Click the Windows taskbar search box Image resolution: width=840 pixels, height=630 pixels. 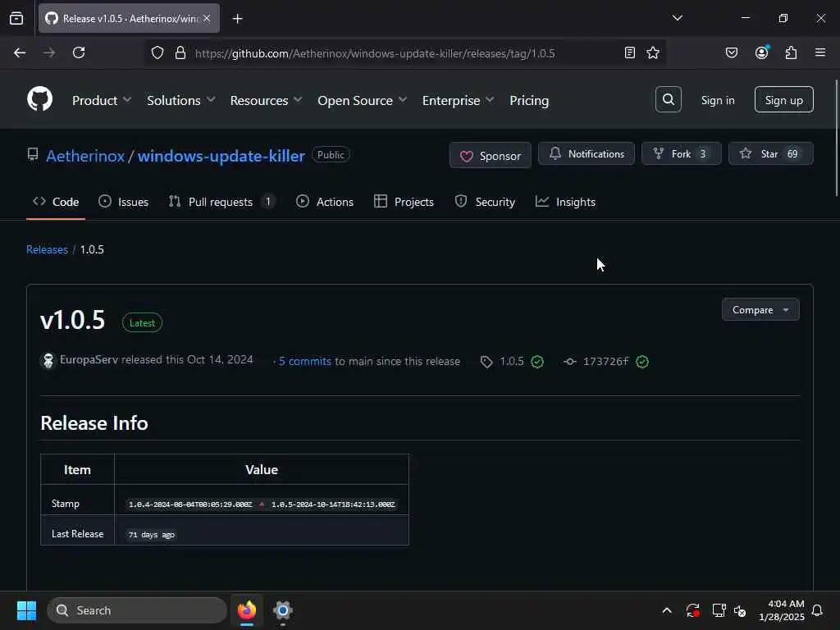coord(137,610)
